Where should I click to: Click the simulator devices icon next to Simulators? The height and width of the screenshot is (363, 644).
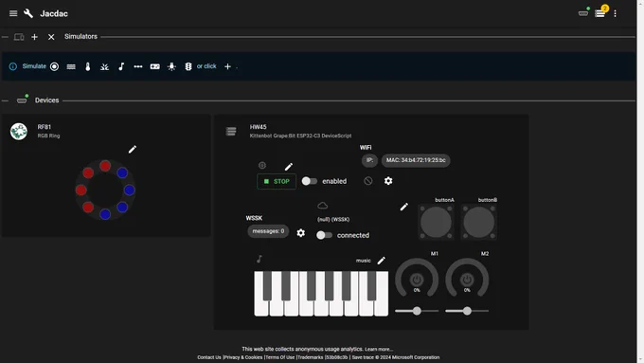(19, 37)
